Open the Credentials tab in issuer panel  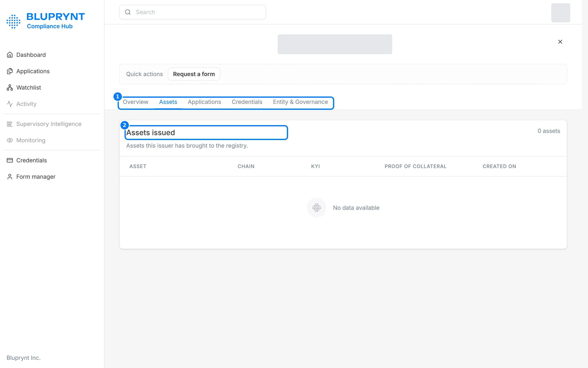247,102
